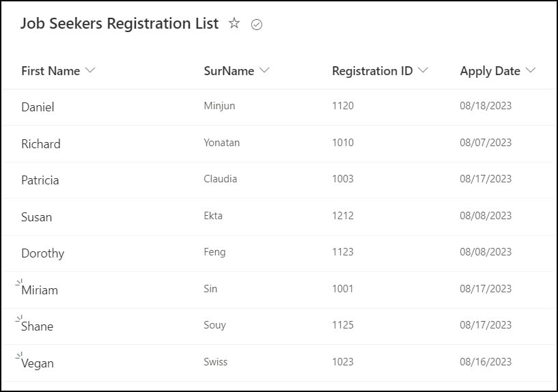Click the new-item indicator beside Miriam
Screen dimensions: 558x392
click(19, 283)
